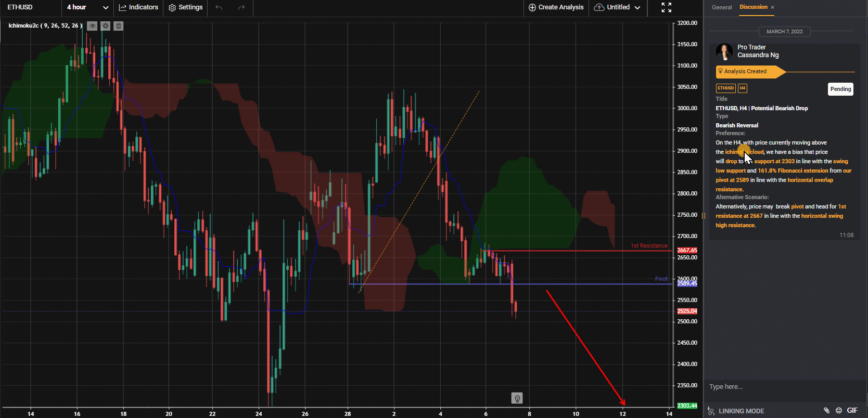Click the 11:08 message timestamp
This screenshot has height=418, width=868.
click(x=846, y=235)
